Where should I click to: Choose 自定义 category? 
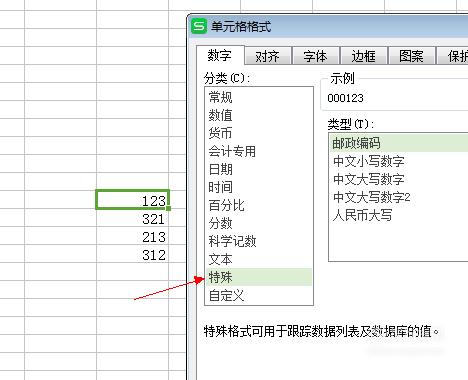(259, 295)
